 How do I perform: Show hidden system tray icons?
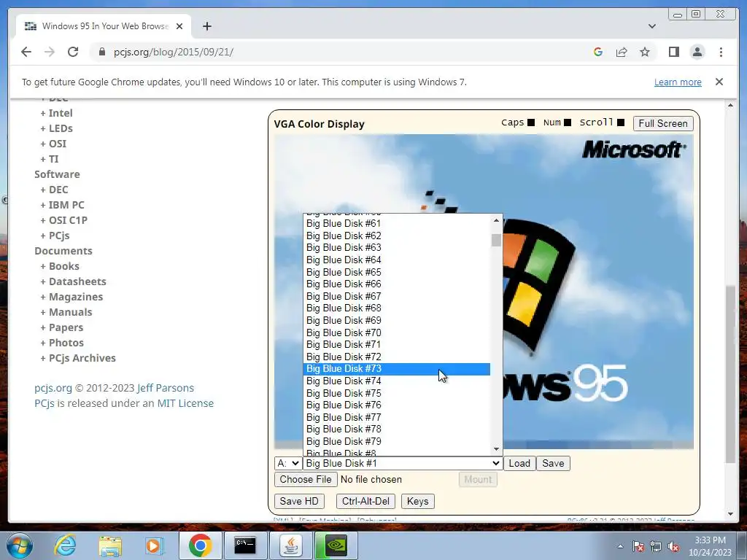click(x=620, y=546)
